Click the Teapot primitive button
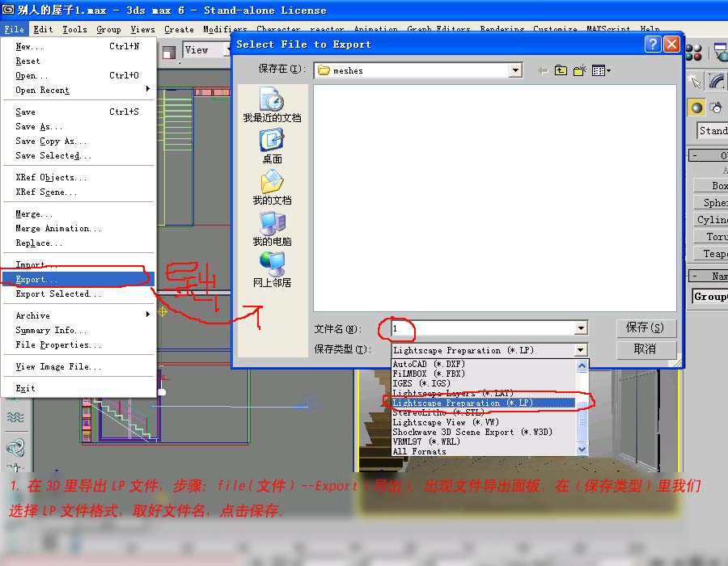728x566 pixels. pyautogui.click(x=711, y=254)
